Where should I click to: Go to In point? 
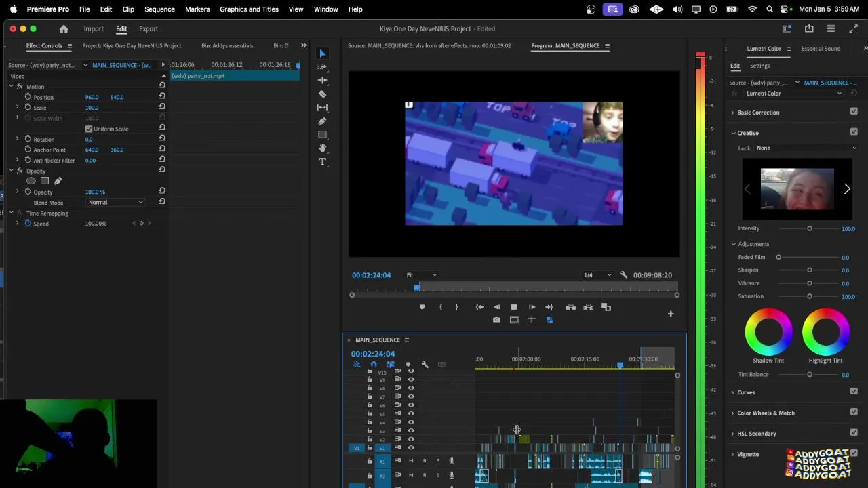[x=479, y=307]
